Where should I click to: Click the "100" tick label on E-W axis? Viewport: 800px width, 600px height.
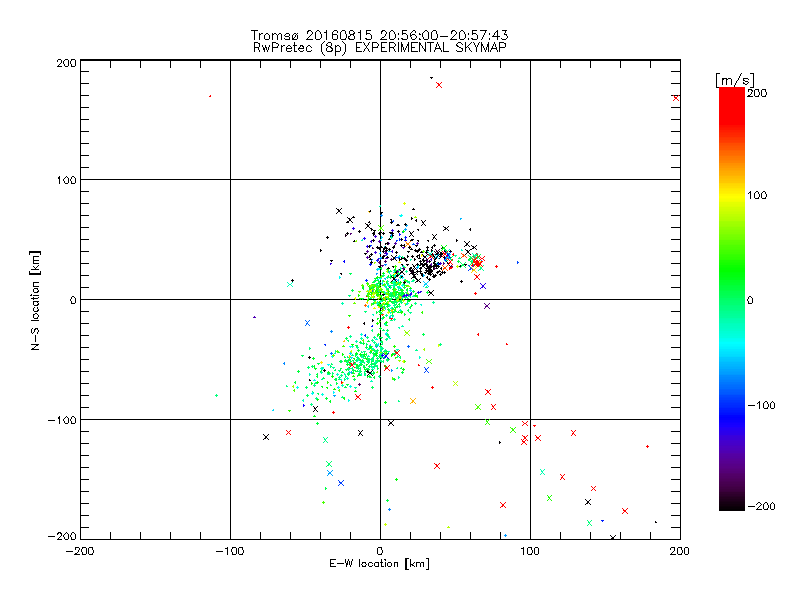point(530,552)
